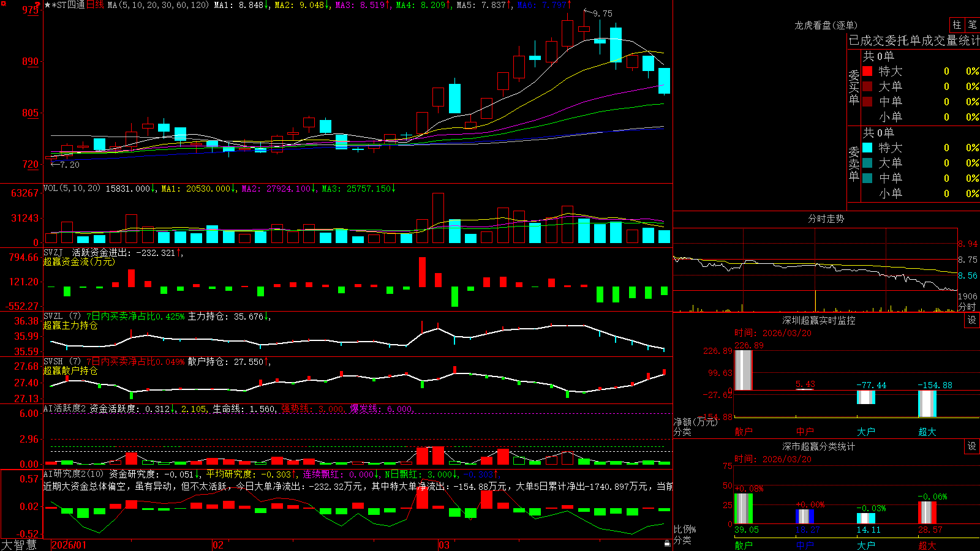Click the 委买单 vertical section label
This screenshot has width=980, height=551.
coord(854,87)
